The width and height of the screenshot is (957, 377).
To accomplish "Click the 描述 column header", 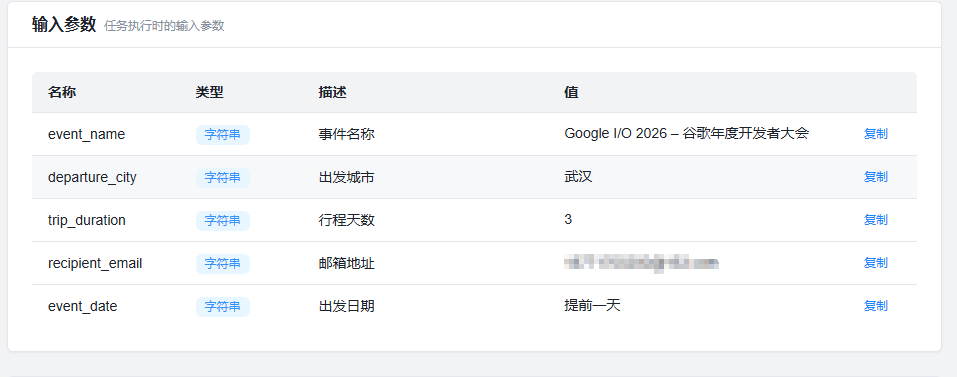I will tap(333, 92).
